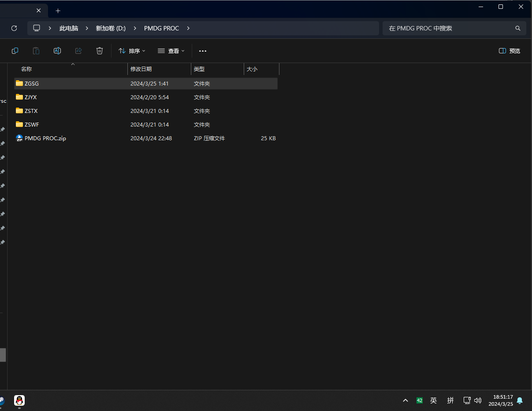Expand chevron before 此电脑 in breadcrumb
The width and height of the screenshot is (532, 411).
point(50,28)
